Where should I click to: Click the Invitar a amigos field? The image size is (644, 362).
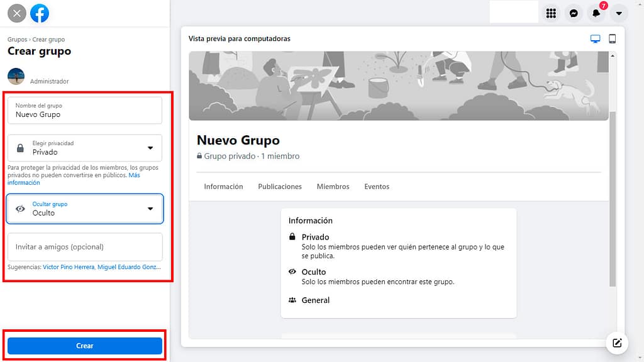click(85, 247)
